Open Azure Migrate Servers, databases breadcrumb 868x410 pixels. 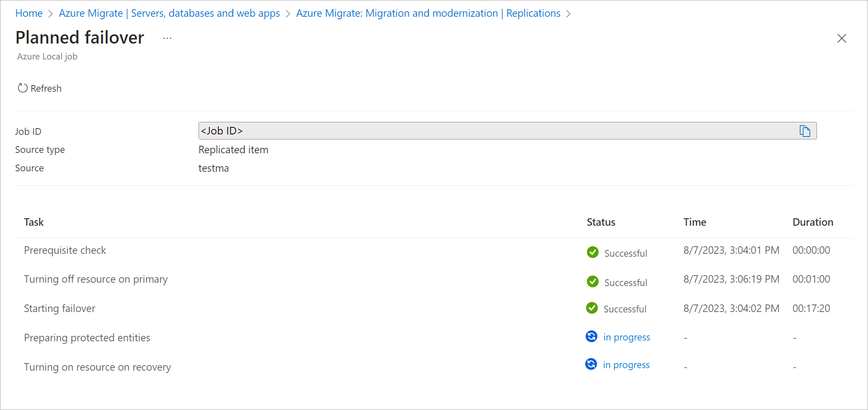(x=169, y=13)
